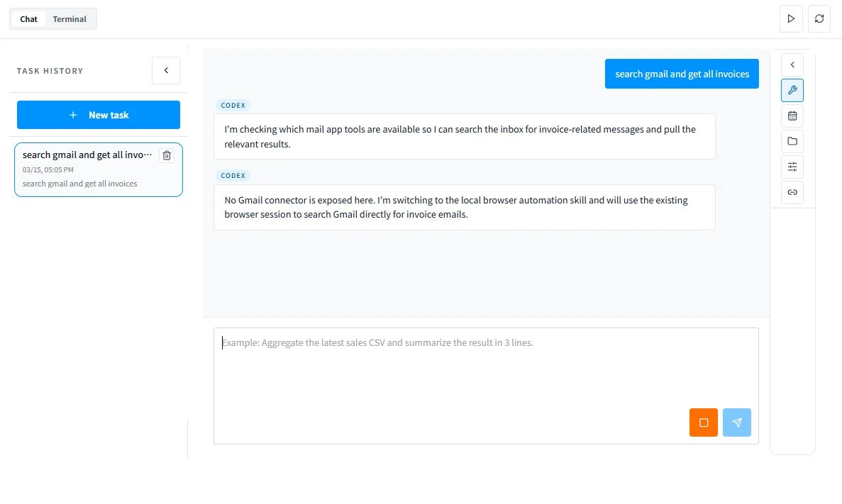Open the sliders settings panel
The height and width of the screenshot is (504, 842).
click(x=792, y=167)
